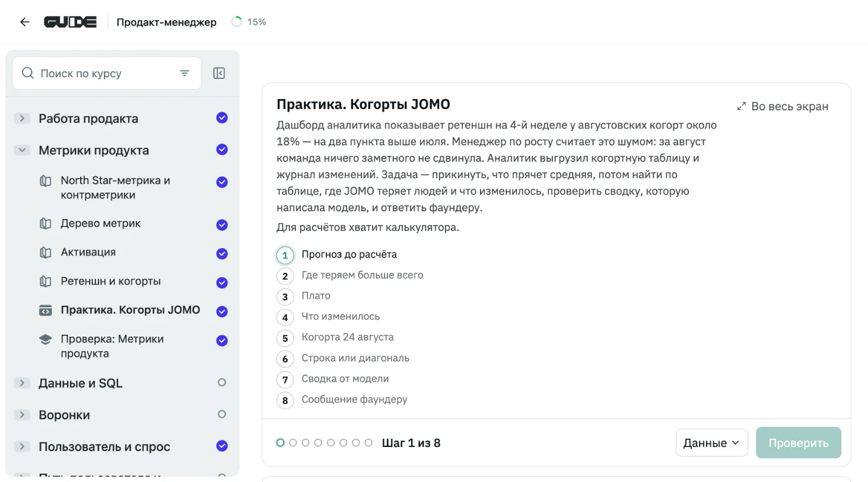The width and height of the screenshot is (868, 482).
Task: Open the Ретеншн и когорты lesson
Action: 110,281
